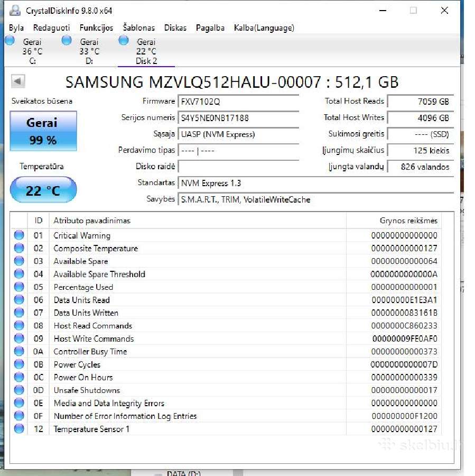Click the Sveikatos būsena label
475x476 pixels.
42,101
